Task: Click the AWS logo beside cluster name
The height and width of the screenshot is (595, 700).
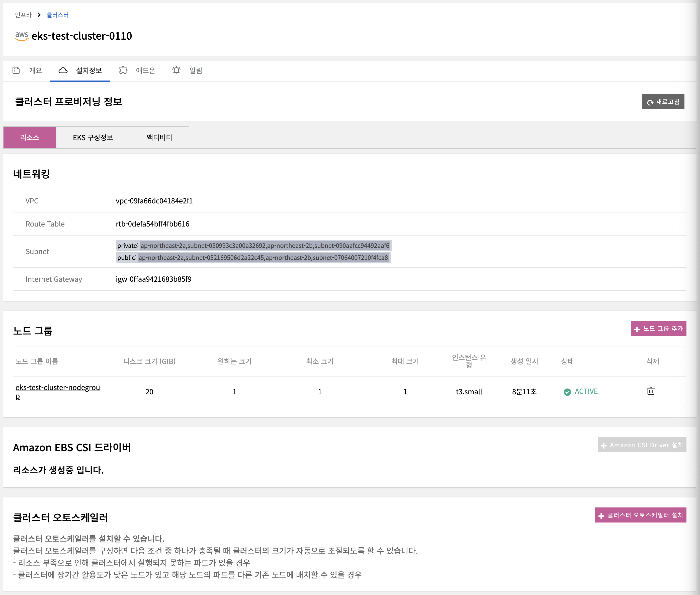Action: (x=22, y=36)
